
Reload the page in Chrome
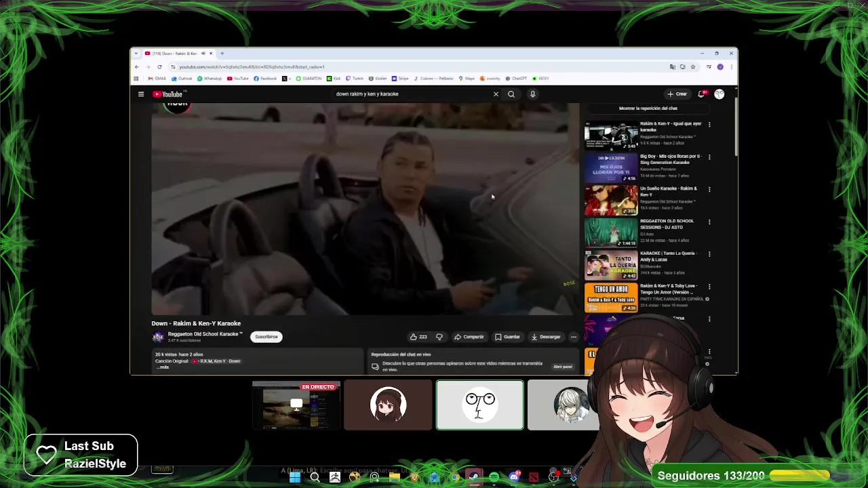click(x=159, y=67)
